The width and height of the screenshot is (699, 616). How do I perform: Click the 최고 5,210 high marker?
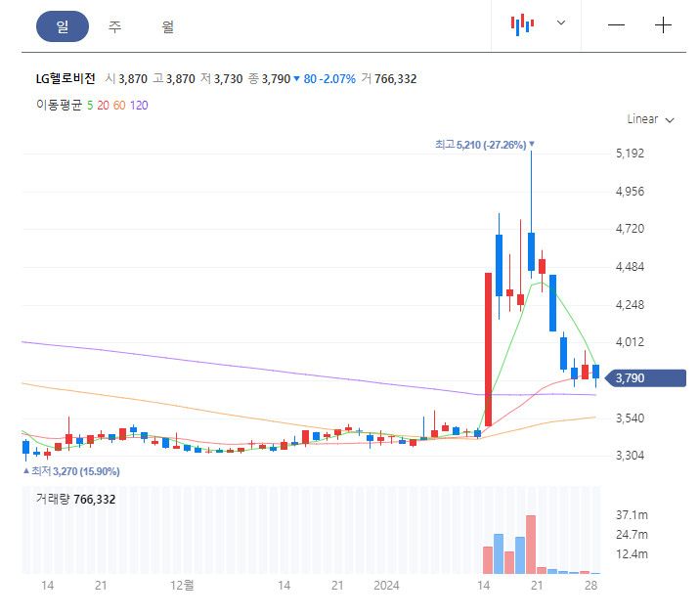tap(485, 145)
